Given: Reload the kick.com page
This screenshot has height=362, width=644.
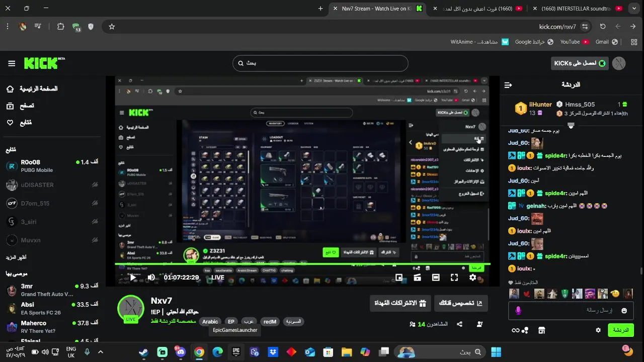Looking at the screenshot, I should pyautogui.click(x=603, y=27).
